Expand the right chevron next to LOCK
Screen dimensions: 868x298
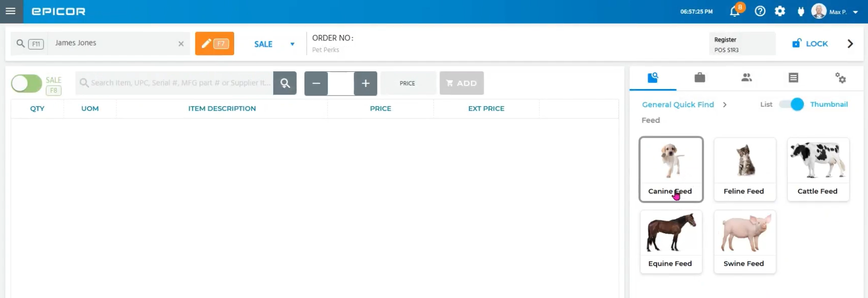pyautogui.click(x=850, y=44)
